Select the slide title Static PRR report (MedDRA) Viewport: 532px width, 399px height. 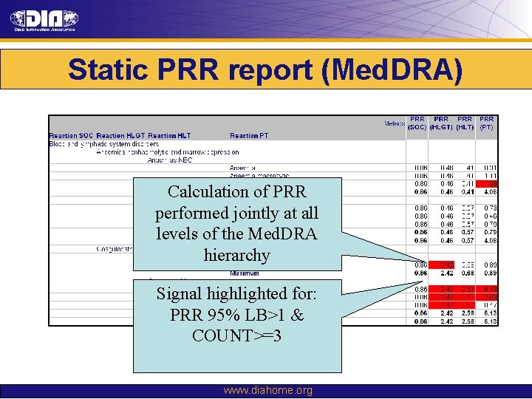tap(265, 69)
